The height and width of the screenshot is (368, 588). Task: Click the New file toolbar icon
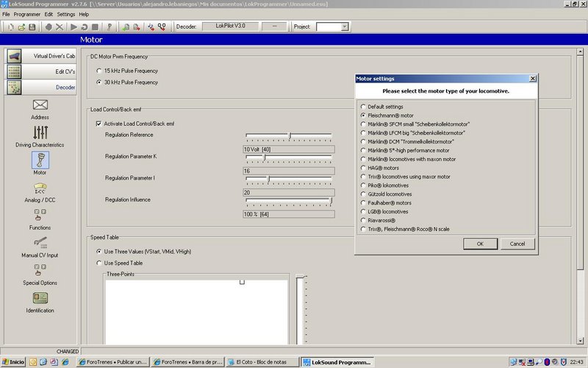point(10,27)
